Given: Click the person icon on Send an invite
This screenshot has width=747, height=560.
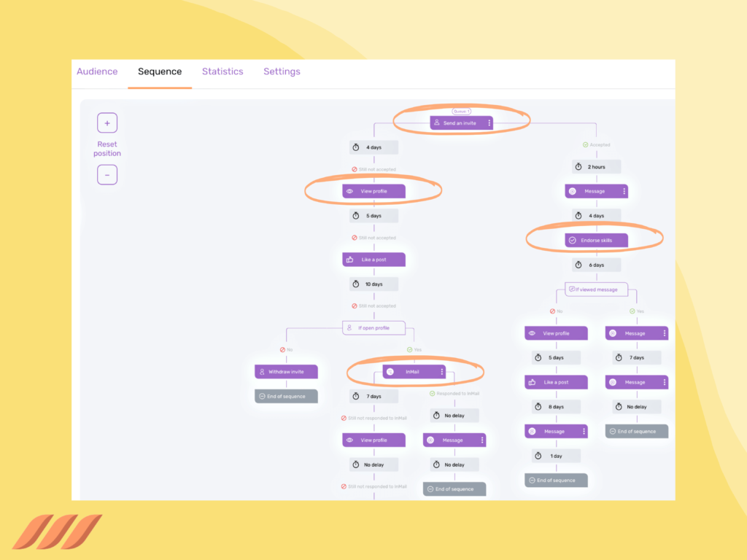Looking at the screenshot, I should coord(437,123).
